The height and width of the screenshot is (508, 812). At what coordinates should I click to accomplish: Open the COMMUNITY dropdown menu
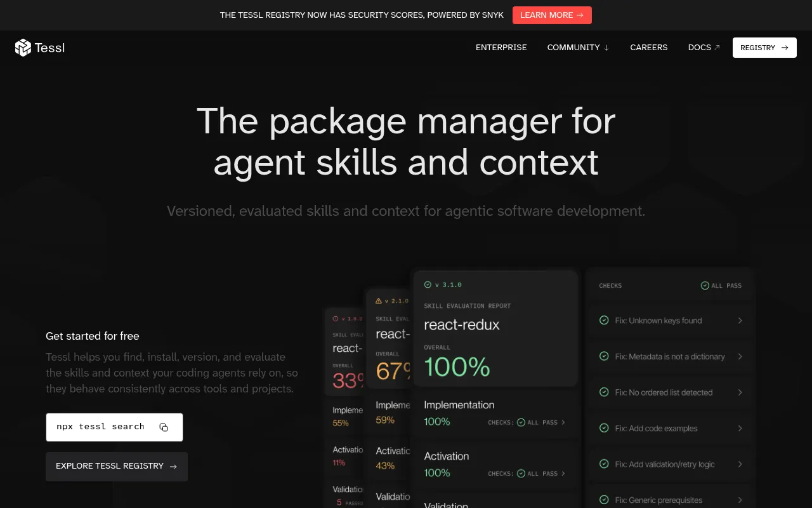point(578,48)
